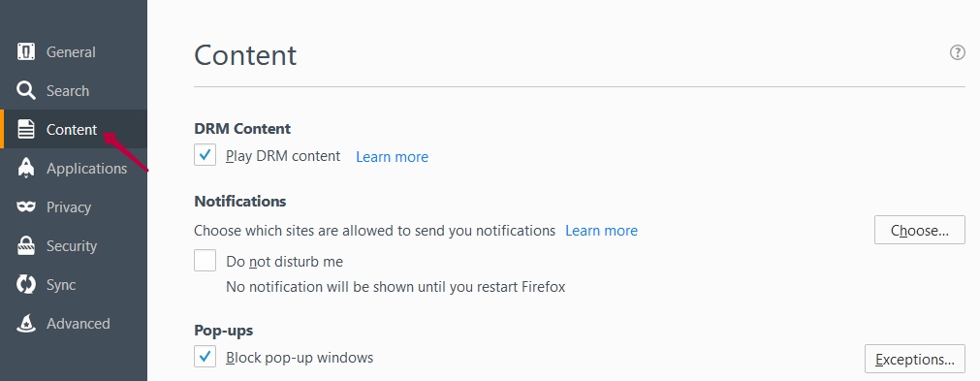Uncheck Play DRM content checkbox
980x381 pixels.
[205, 155]
